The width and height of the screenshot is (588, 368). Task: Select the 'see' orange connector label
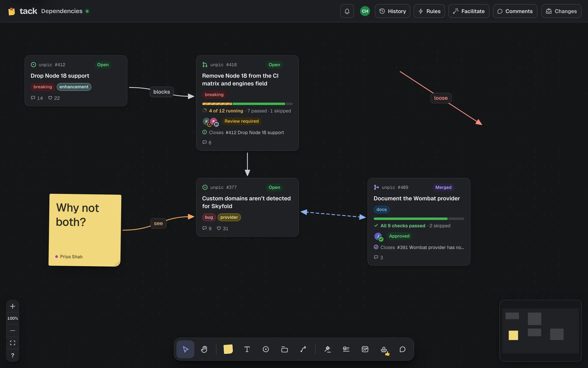(x=158, y=223)
